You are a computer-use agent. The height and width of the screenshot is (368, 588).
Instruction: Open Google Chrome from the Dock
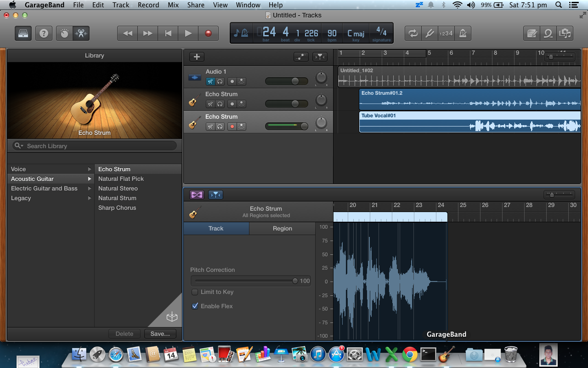click(410, 354)
